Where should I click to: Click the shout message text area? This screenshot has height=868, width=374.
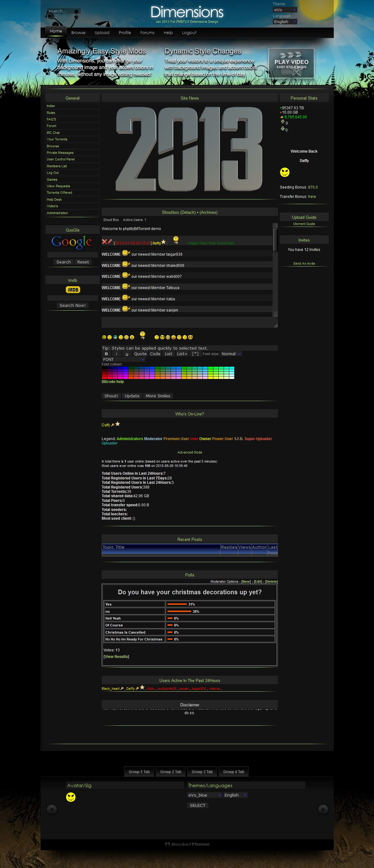[x=190, y=322]
